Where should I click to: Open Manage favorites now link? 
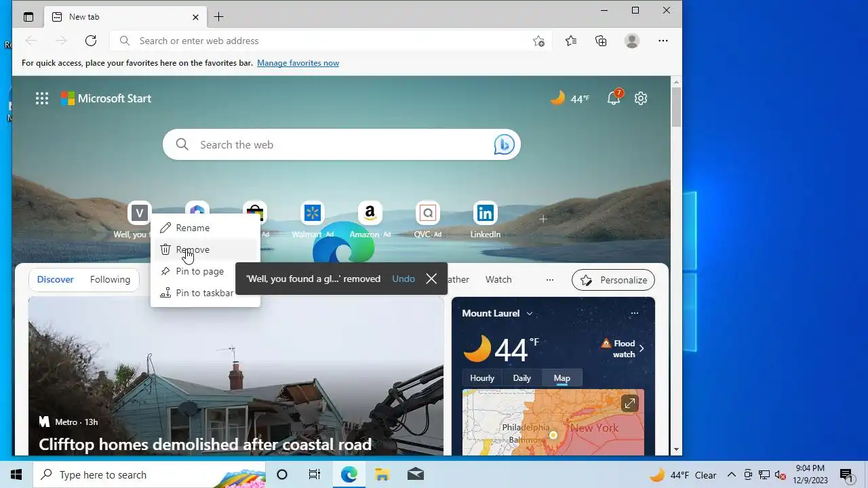click(x=298, y=63)
